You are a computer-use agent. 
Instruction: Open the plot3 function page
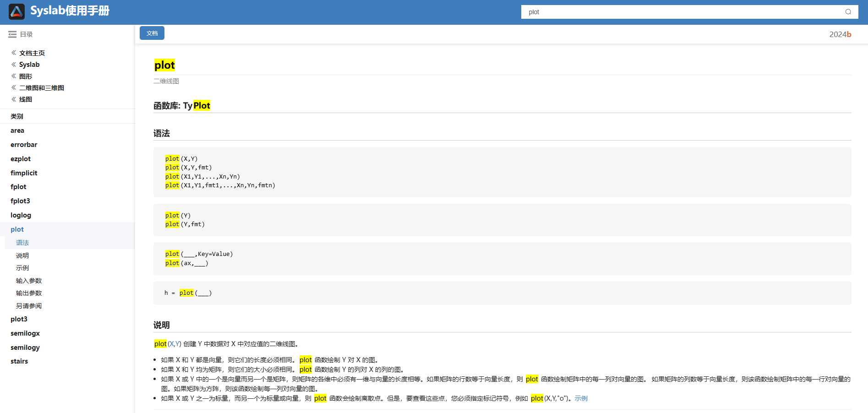click(x=19, y=319)
